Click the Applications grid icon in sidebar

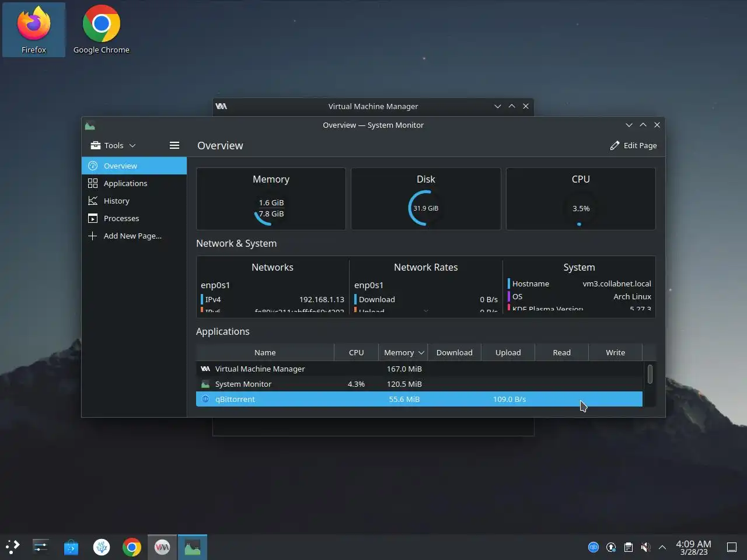pos(92,183)
